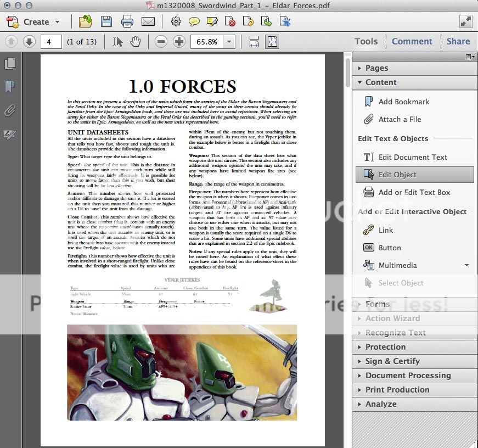The height and width of the screenshot is (448, 478).
Task: Click the Open file folder icon
Action: tap(86, 21)
